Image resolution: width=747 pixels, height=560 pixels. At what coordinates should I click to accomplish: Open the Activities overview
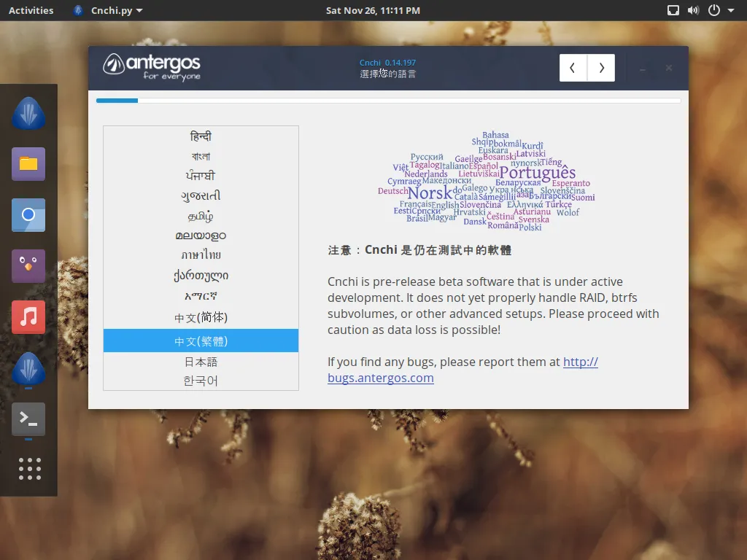coord(31,10)
